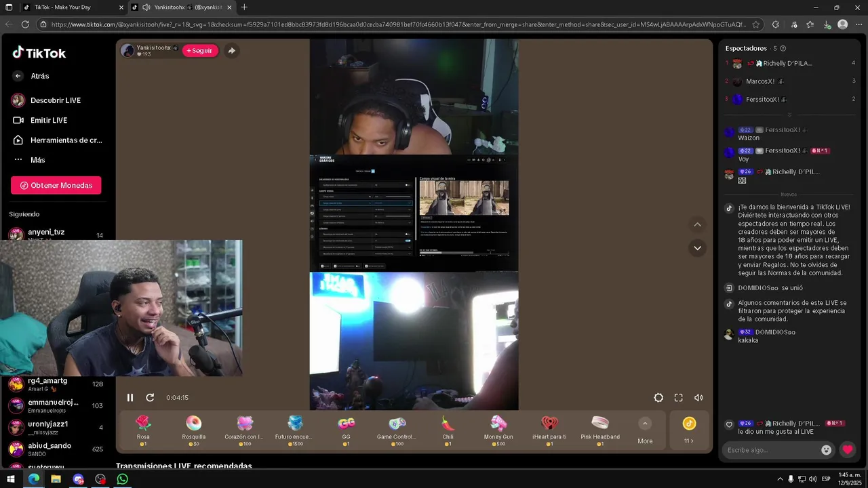Open Windows Start menu
The height and width of the screenshot is (488, 868).
click(11, 479)
